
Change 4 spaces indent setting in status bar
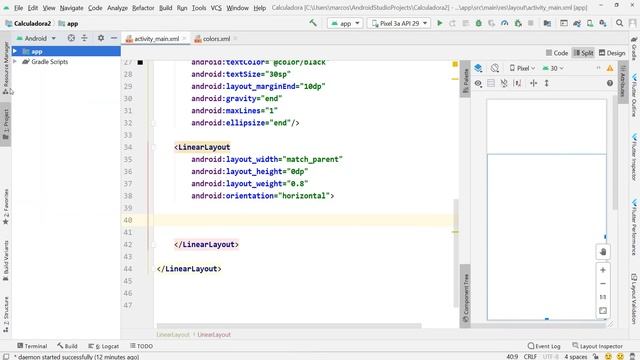576,356
